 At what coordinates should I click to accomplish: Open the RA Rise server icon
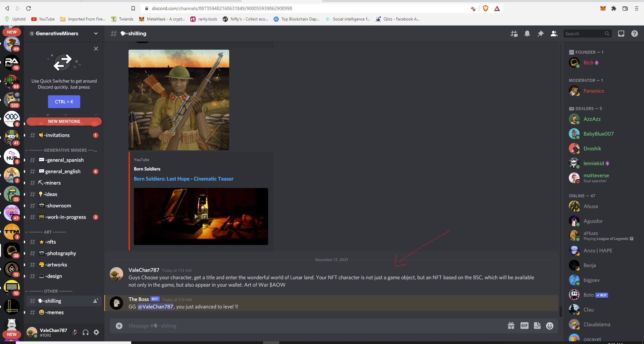coord(12,62)
